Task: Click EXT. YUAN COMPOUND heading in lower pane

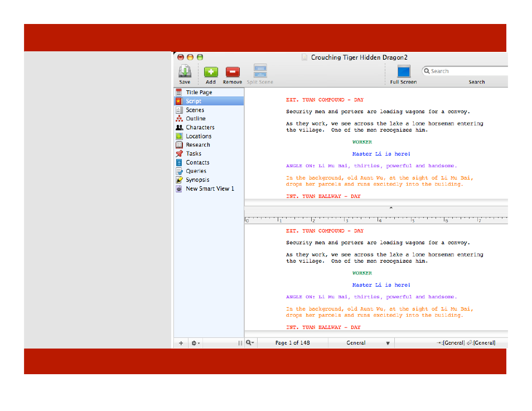Action: click(x=325, y=231)
